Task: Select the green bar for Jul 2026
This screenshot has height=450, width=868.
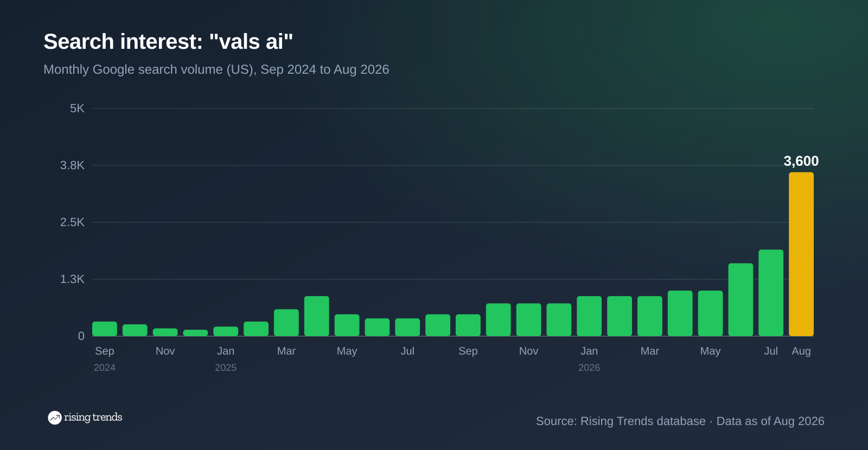Action: 771,293
